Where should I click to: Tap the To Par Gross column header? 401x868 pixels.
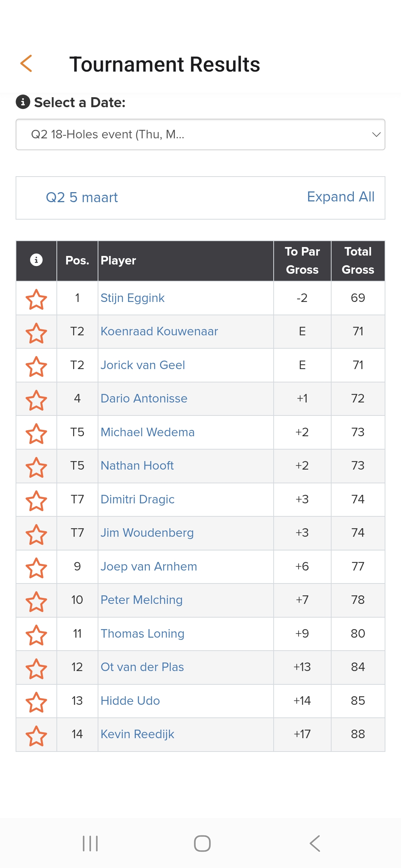[x=302, y=260]
